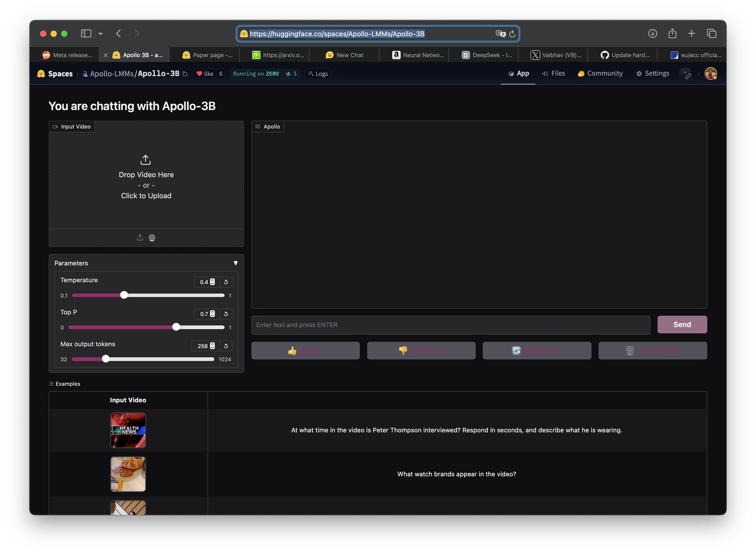Open a new tab with plus icon
The height and width of the screenshot is (554, 756).
tap(691, 34)
